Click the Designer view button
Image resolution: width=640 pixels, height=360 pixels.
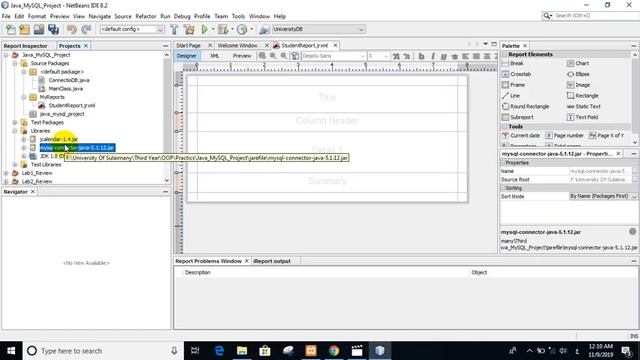(x=187, y=56)
